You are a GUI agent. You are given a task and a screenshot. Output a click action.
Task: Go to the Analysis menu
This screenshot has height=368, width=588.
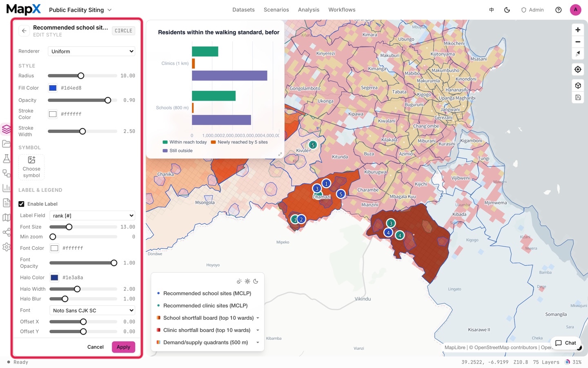pyautogui.click(x=309, y=10)
